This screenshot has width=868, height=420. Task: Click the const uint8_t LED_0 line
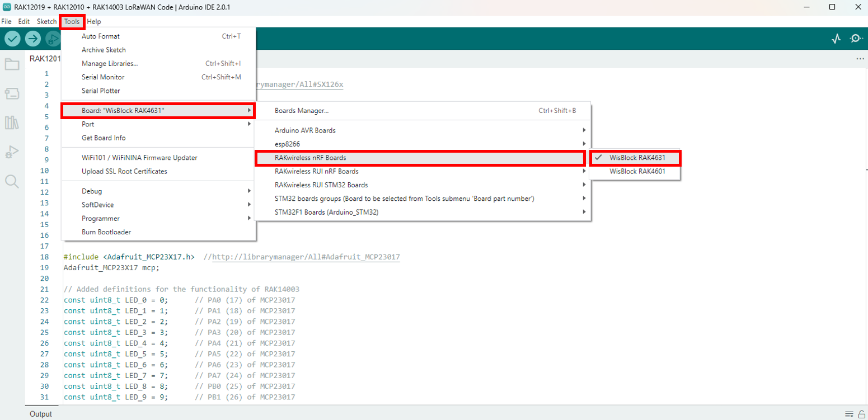[179, 300]
